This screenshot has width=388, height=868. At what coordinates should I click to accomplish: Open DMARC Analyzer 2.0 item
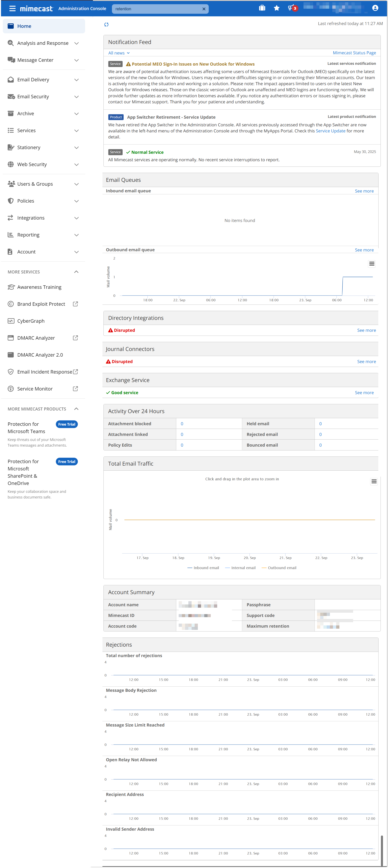[x=40, y=355]
